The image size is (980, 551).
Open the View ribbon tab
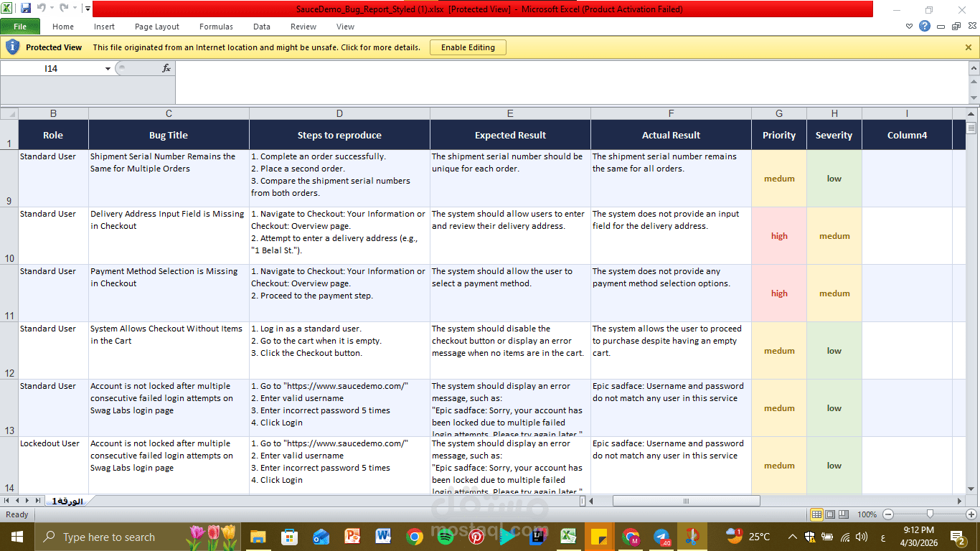click(345, 27)
